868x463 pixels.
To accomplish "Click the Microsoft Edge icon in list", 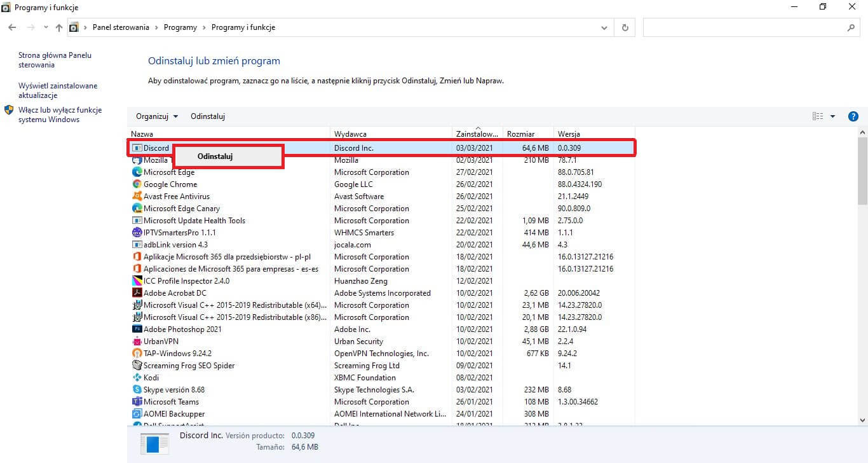I will [137, 172].
